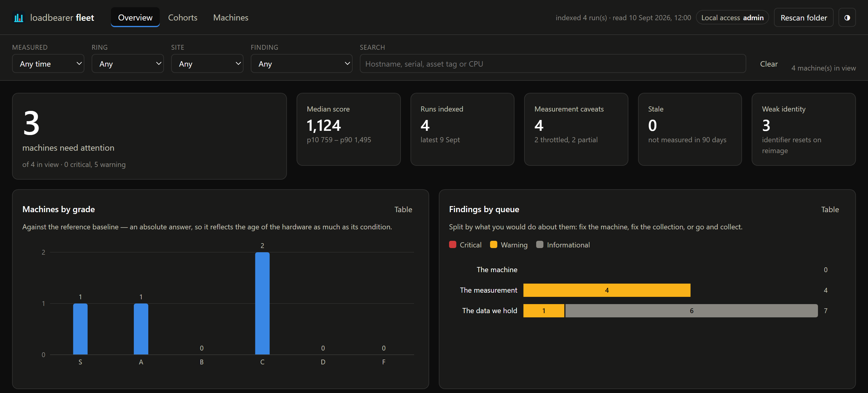The height and width of the screenshot is (393, 868).
Task: Switch to the Machines tab
Action: point(231,17)
